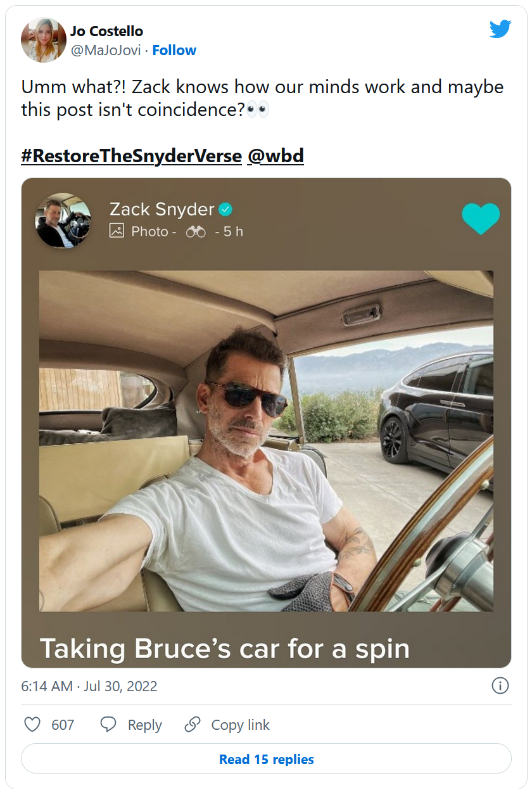Image resolution: width=532 pixels, height=797 pixels.
Task: Open the tweet info circle icon
Action: click(x=500, y=686)
